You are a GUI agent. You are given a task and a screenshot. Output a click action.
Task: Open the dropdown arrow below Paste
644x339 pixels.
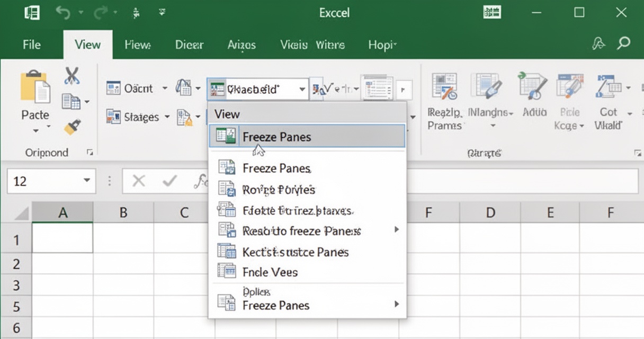pos(35,131)
